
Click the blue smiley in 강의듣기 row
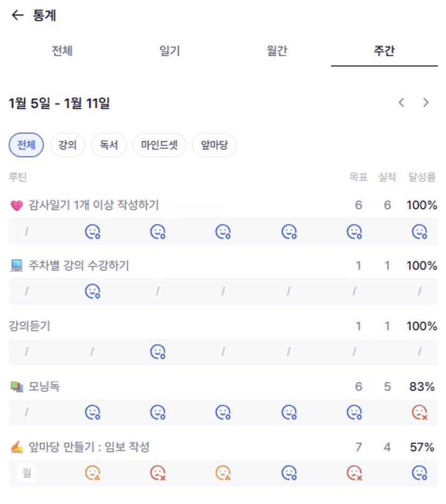click(x=157, y=352)
